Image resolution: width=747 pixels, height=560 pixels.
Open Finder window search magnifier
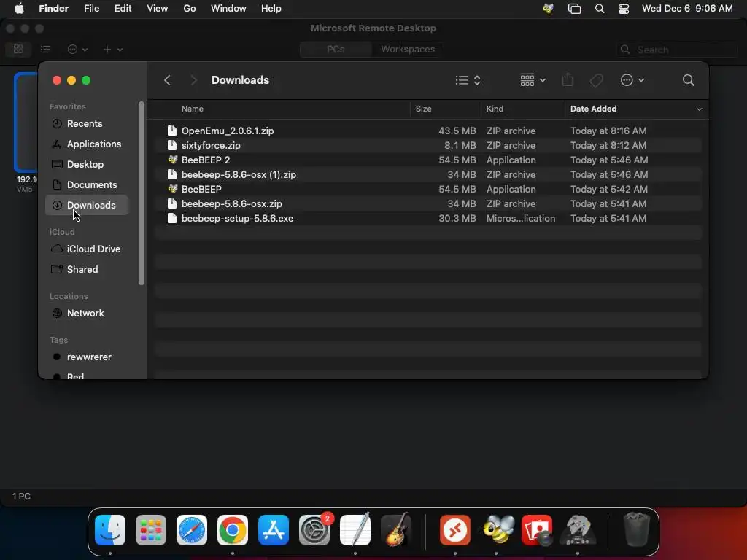(x=688, y=80)
